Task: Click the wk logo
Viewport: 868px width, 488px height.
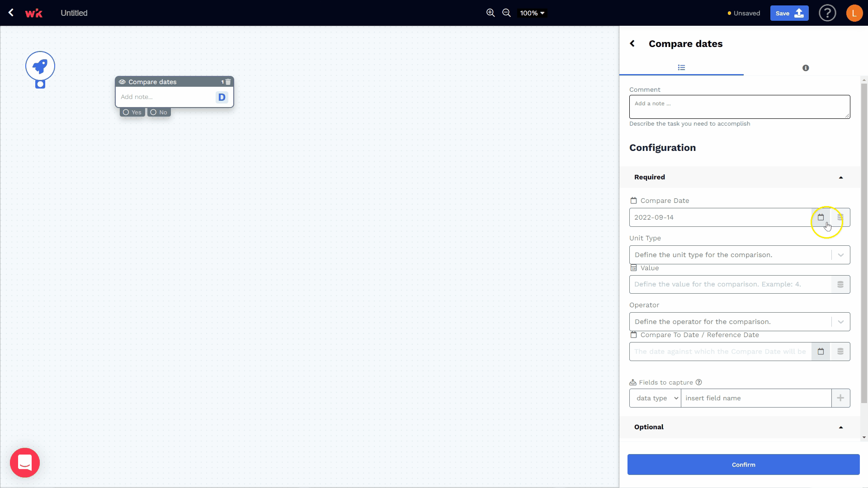Action: click(34, 13)
